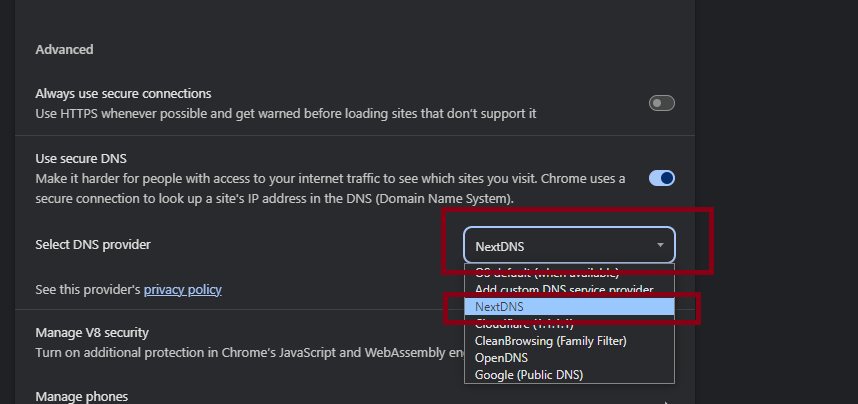Click the secure DNS description paragraph

click(x=330, y=188)
